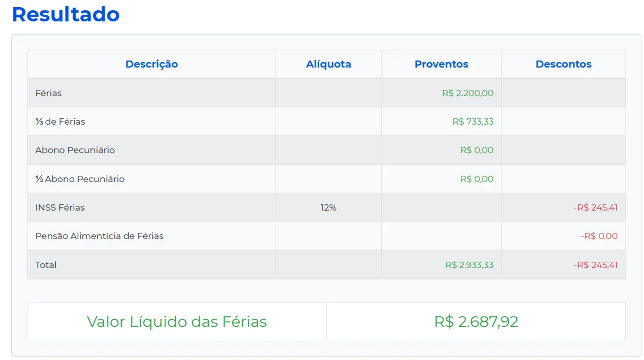Click the Resultado heading
Image resolution: width=644 pixels, height=360 pixels.
(x=65, y=14)
